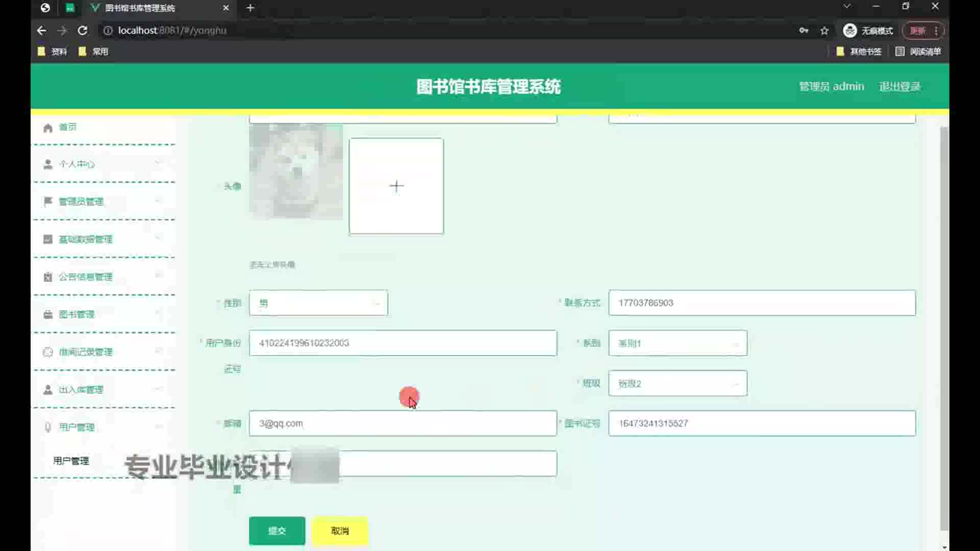Click the 借阅记录管理 sidebar icon
Viewport: 980px width, 551px height.
coord(48,352)
